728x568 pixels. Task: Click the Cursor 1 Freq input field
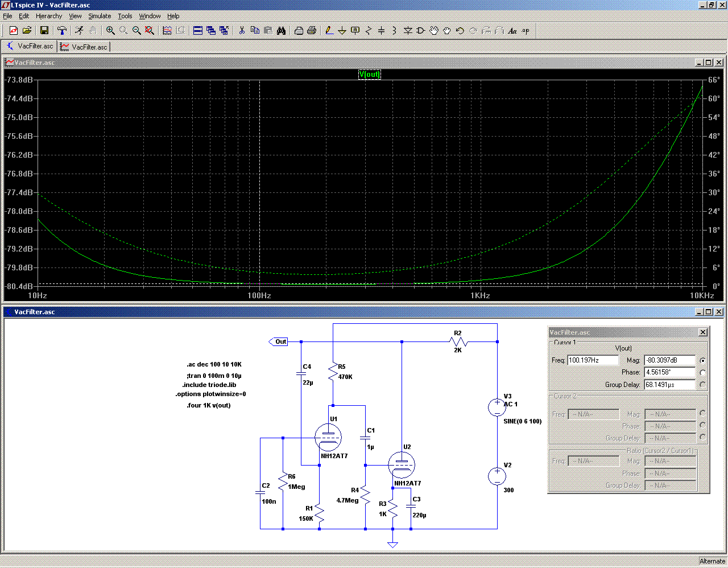(593, 360)
